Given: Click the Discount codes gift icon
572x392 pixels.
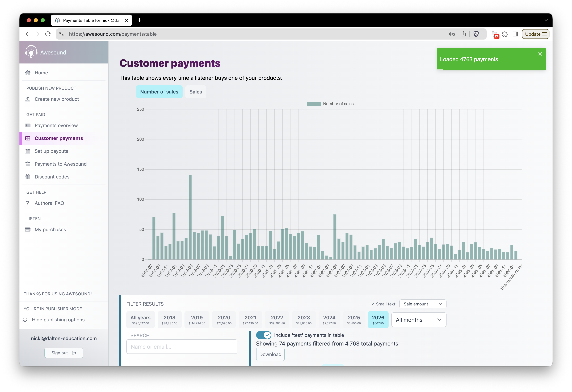Looking at the screenshot, I should point(28,177).
